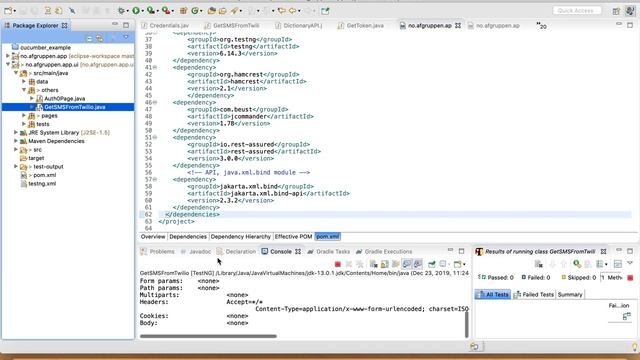Open Run button dropdown arrow
Viewport: 640px width, 360px height.
tap(142, 11)
